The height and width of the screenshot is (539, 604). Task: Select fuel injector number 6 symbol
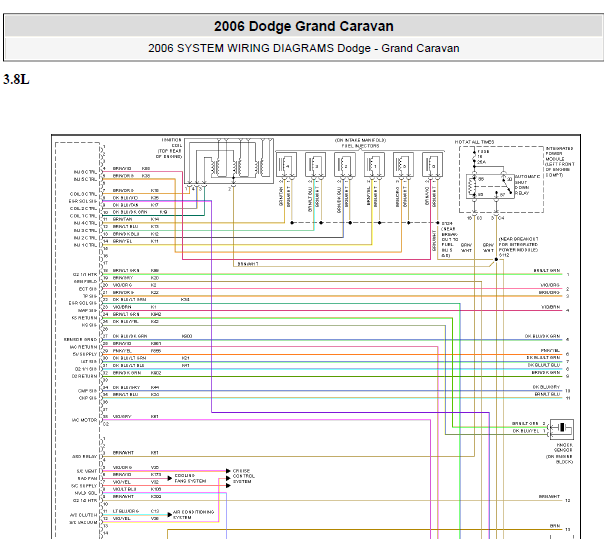pyautogui.click(x=432, y=165)
